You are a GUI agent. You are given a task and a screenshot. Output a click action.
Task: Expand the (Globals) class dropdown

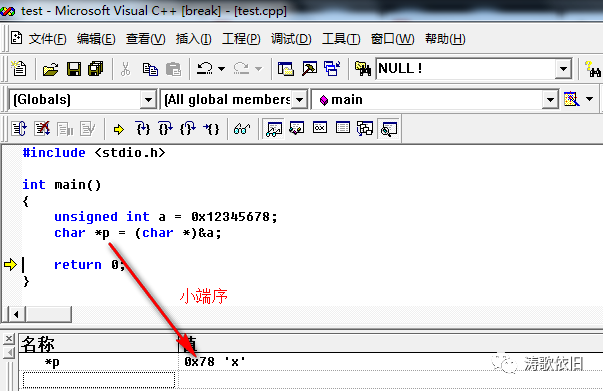(x=148, y=100)
